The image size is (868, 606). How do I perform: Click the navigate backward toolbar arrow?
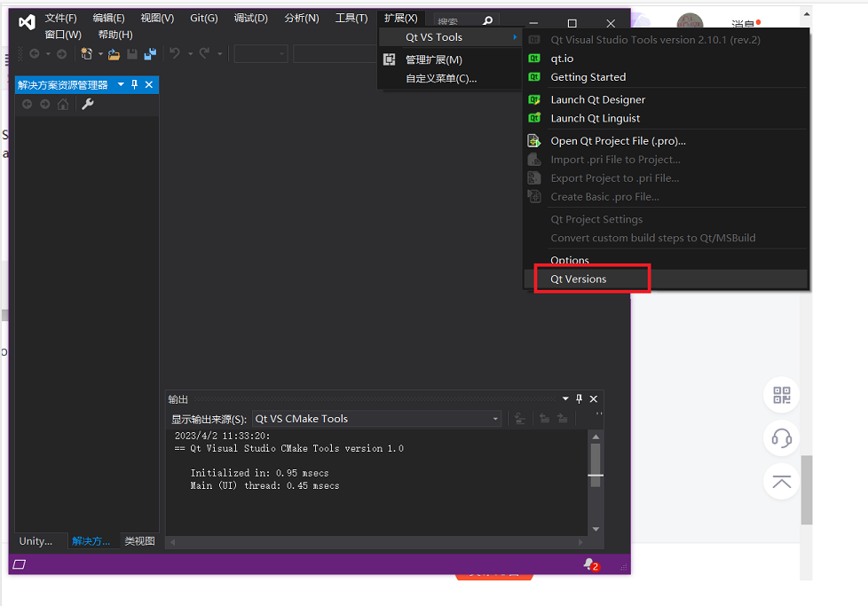[x=35, y=54]
